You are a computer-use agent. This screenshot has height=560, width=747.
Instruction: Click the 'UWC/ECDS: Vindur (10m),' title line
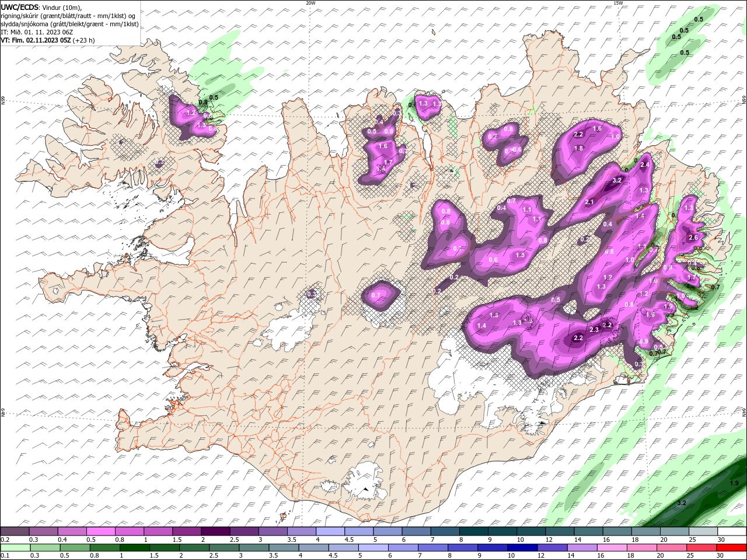pyautogui.click(x=41, y=7)
